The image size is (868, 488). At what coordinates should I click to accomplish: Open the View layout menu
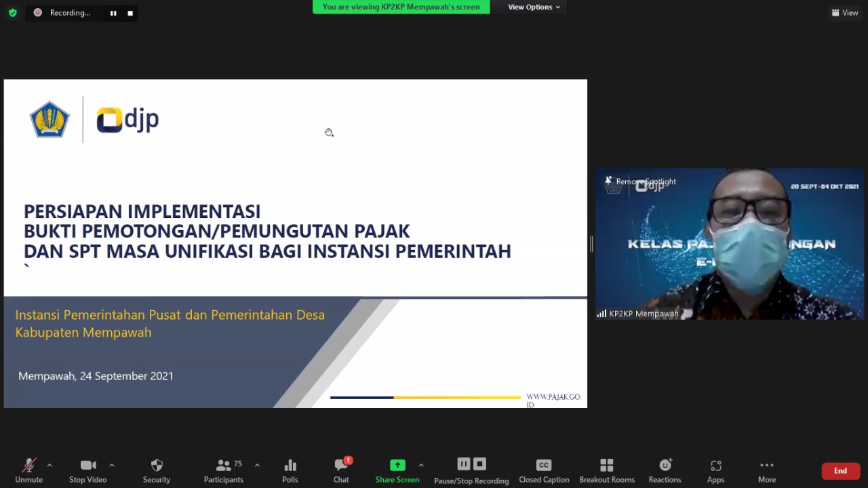[845, 13]
